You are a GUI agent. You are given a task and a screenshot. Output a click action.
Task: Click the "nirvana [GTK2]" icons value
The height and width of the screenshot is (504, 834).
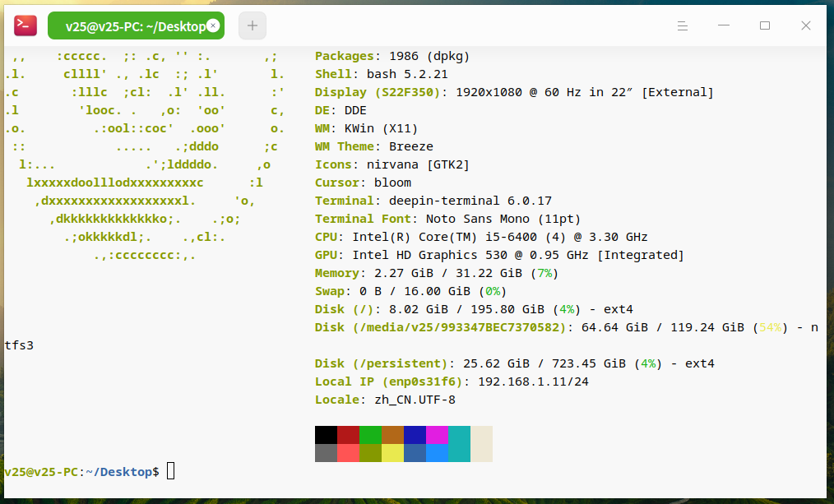pos(418,164)
